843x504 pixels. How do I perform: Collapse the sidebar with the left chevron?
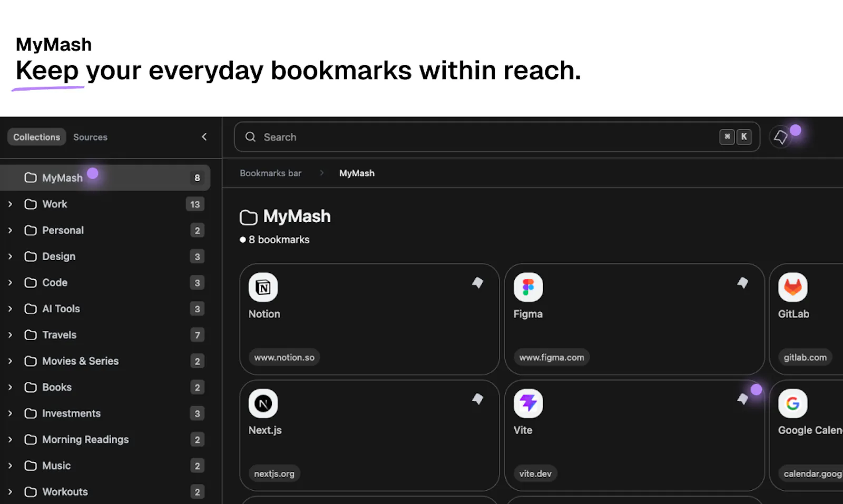pyautogui.click(x=204, y=137)
